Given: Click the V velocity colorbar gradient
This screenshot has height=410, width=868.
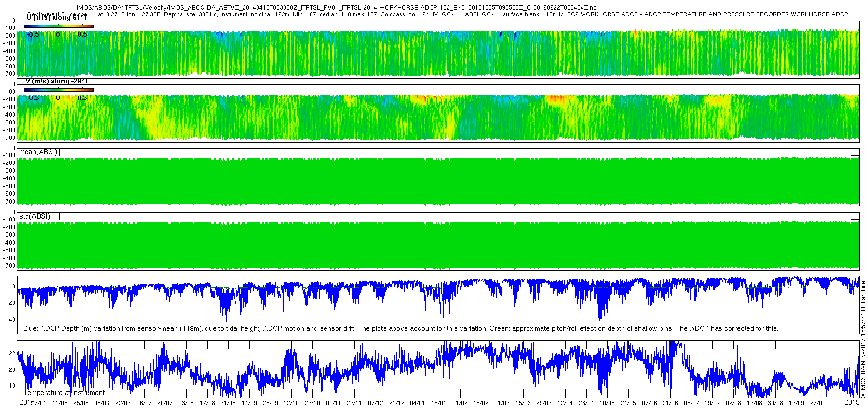Looking at the screenshot, I should point(58,90).
